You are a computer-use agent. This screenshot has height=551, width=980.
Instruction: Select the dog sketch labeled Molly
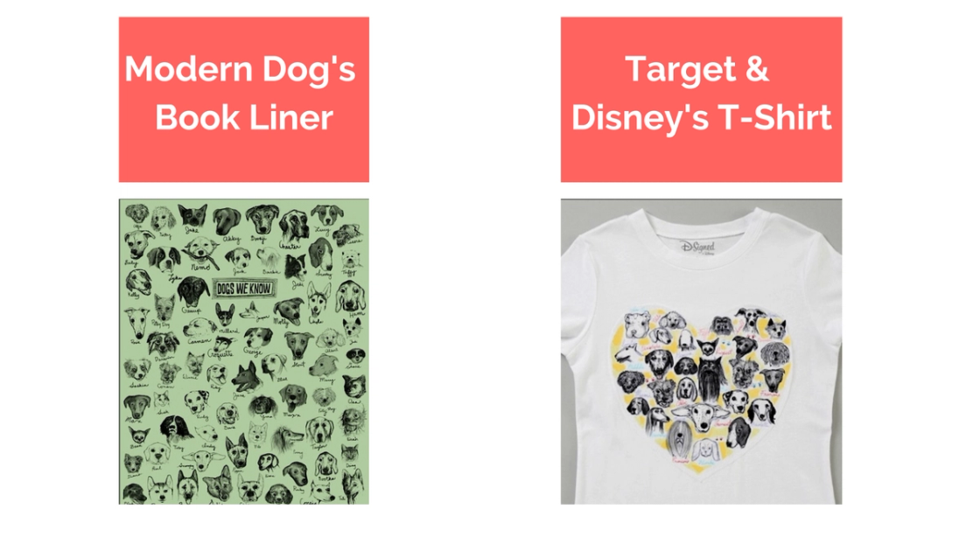(x=288, y=310)
